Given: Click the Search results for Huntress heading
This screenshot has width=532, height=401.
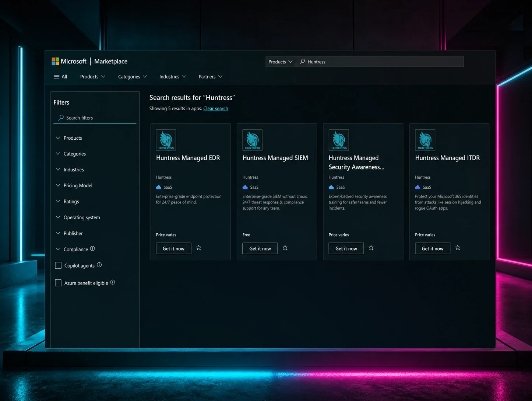Looking at the screenshot, I should coord(192,98).
